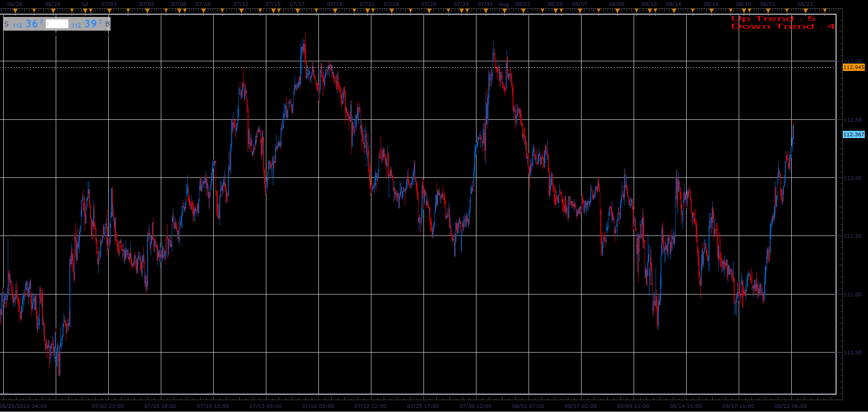Open the order quantity dropdown between Sell and Buy
Image resolution: width=868 pixels, height=412 pixels.
[57, 24]
